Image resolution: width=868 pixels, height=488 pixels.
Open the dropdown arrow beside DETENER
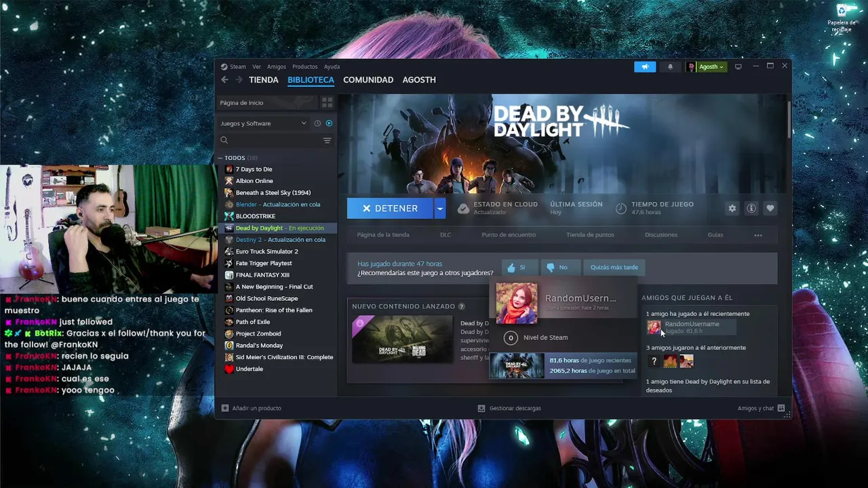tap(439, 208)
